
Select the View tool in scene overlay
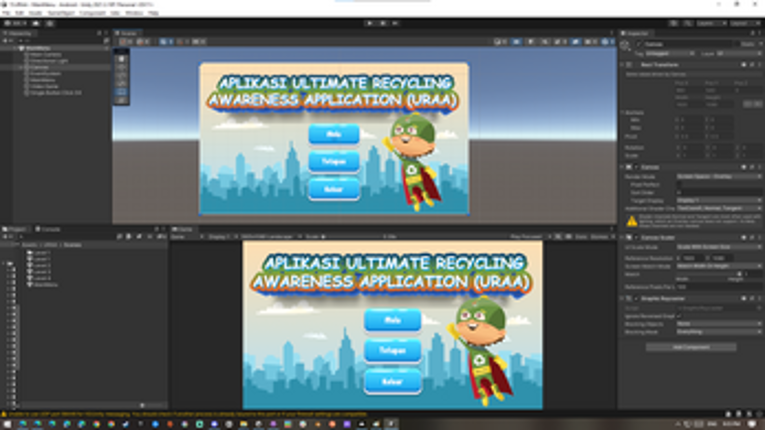point(121,59)
